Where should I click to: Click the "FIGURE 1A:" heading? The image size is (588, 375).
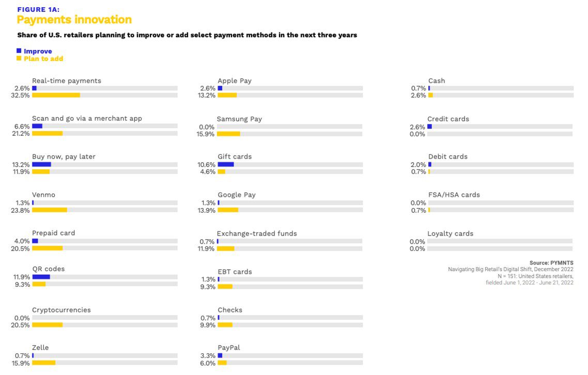(38, 9)
